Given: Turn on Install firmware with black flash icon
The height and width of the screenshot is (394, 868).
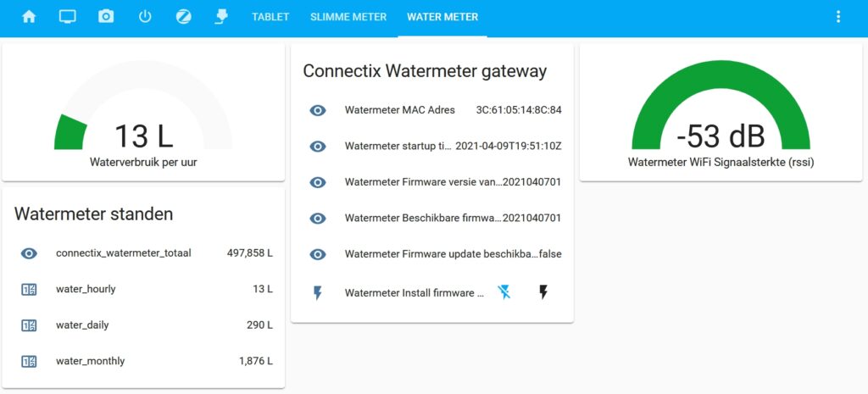Looking at the screenshot, I should click(x=543, y=292).
